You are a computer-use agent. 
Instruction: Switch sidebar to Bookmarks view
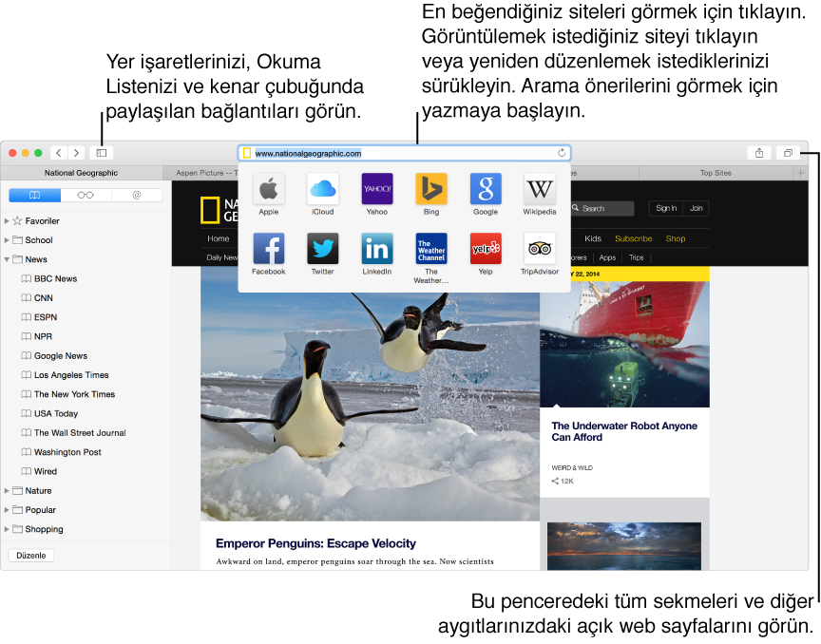(35, 195)
